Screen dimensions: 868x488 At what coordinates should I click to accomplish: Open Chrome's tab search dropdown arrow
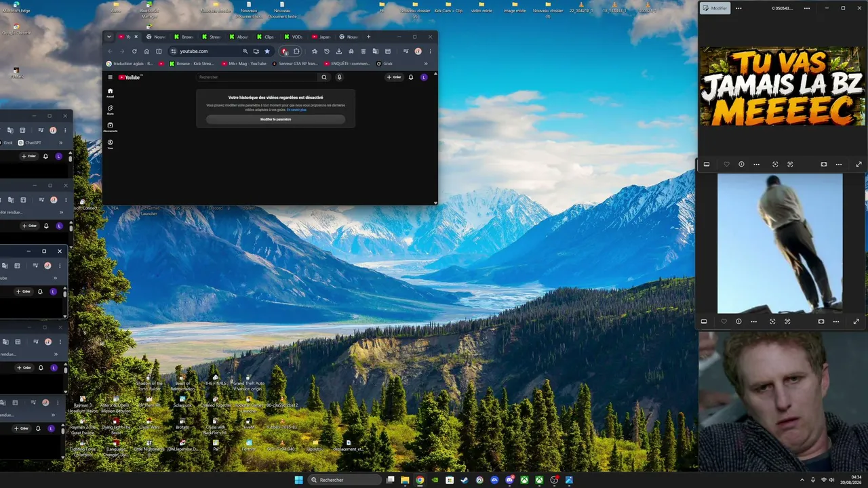coord(108,37)
